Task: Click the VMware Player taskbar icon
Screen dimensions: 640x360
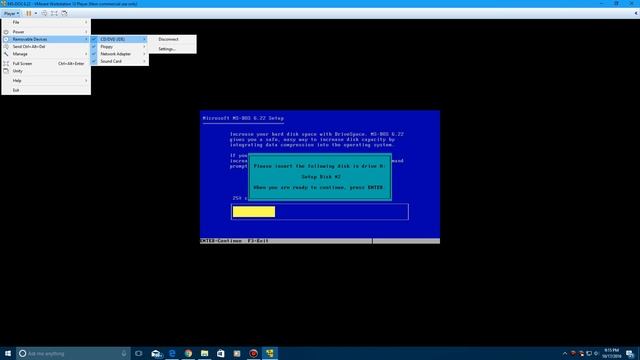Action: pos(270,353)
